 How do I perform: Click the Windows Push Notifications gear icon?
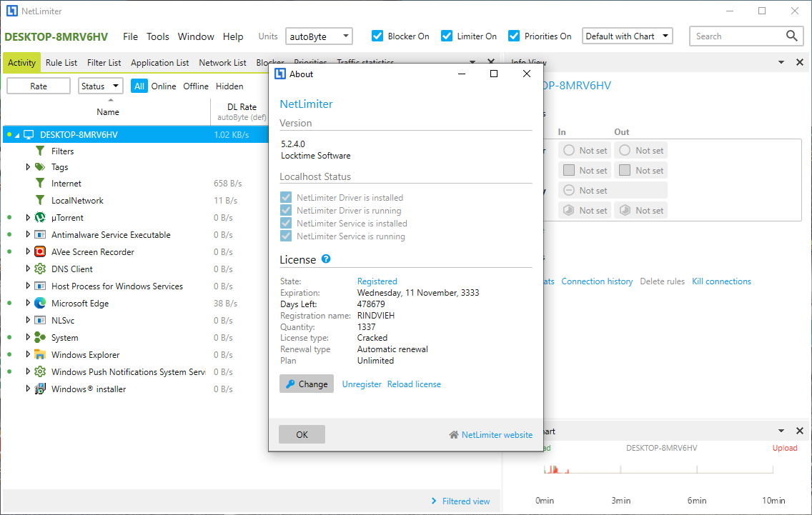(40, 371)
